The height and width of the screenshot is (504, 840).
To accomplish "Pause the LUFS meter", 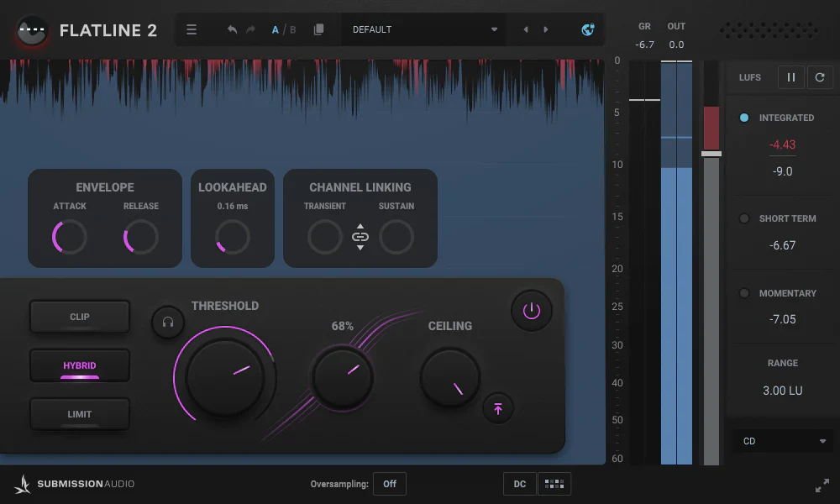I will (x=790, y=76).
